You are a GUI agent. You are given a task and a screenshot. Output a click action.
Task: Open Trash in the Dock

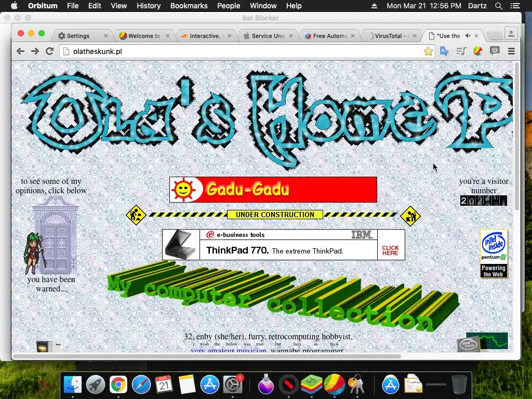click(459, 385)
